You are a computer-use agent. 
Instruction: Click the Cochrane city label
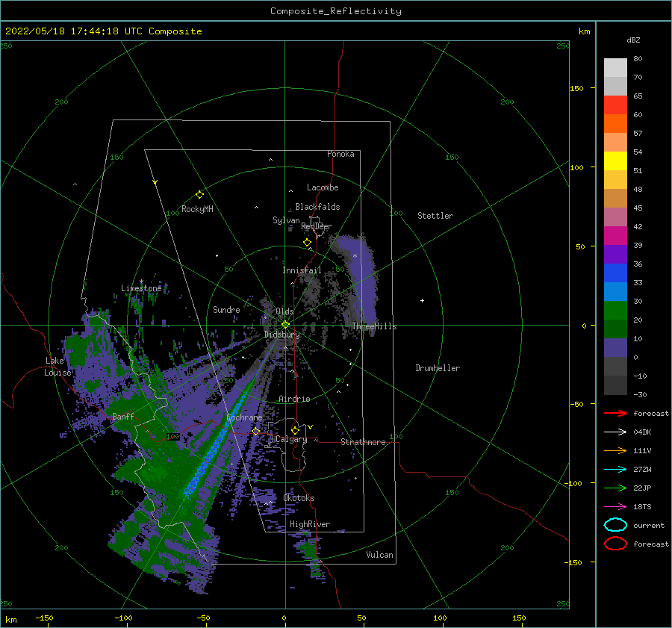[244, 417]
